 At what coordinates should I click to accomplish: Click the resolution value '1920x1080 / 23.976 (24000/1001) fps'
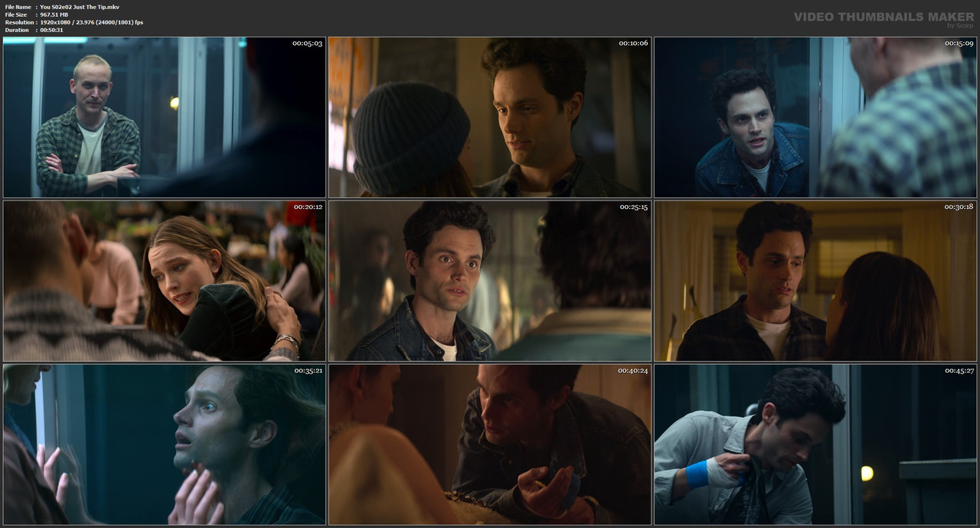click(91, 22)
